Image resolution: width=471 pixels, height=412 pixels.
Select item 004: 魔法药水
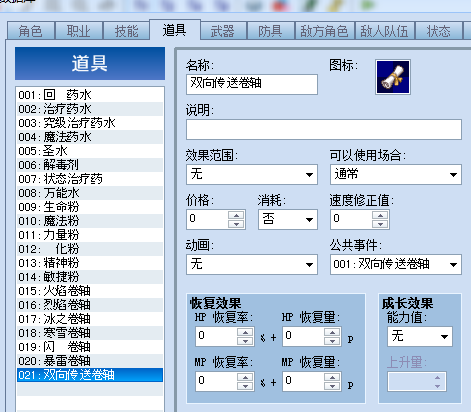[90, 137]
